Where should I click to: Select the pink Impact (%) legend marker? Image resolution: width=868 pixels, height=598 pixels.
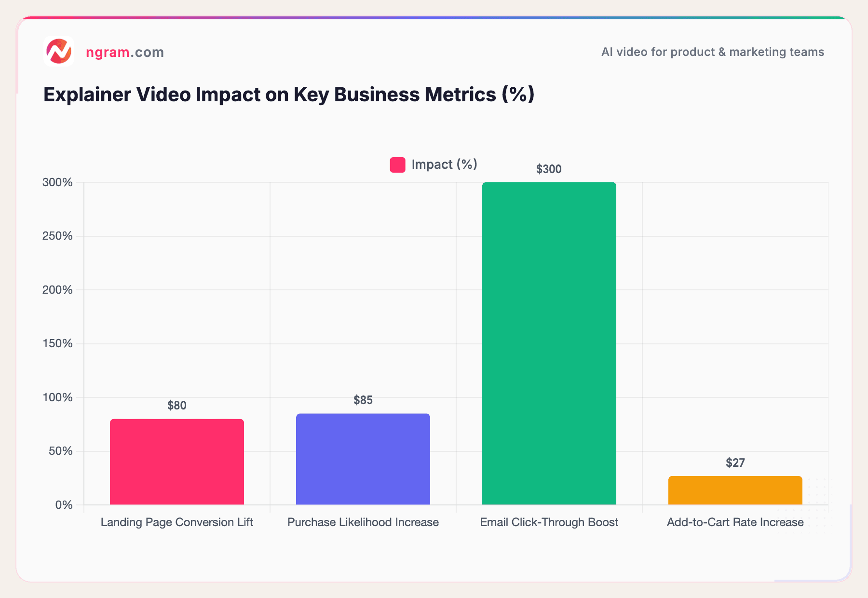click(x=397, y=164)
